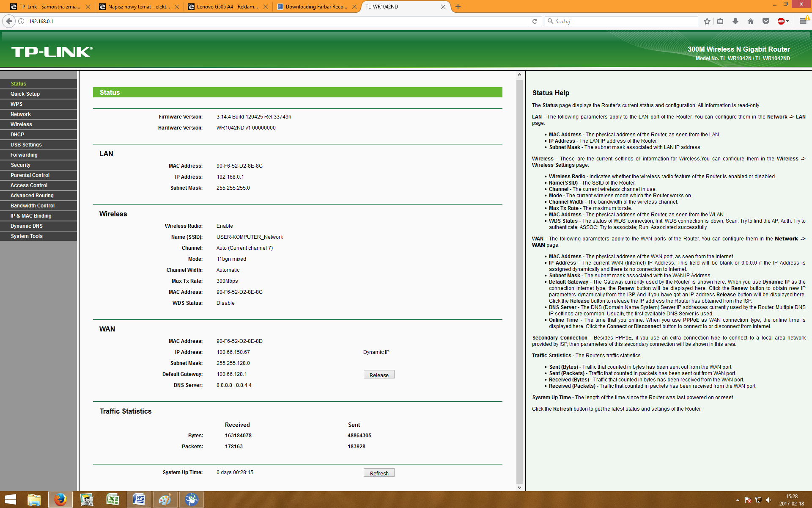Open the Adblock Plus icon

(781, 21)
